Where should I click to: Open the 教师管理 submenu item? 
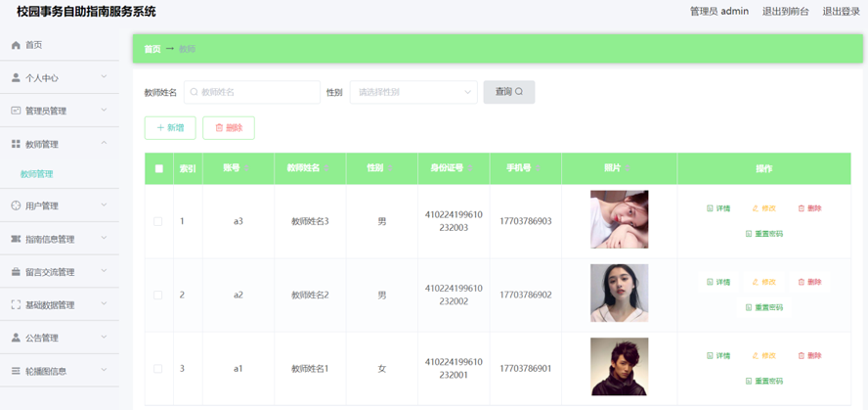click(37, 174)
